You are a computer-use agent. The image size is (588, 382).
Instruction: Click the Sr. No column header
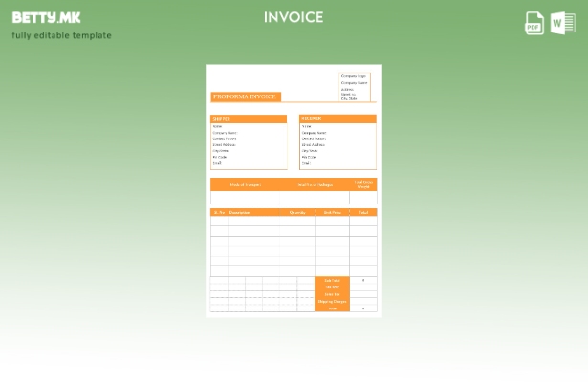point(219,212)
